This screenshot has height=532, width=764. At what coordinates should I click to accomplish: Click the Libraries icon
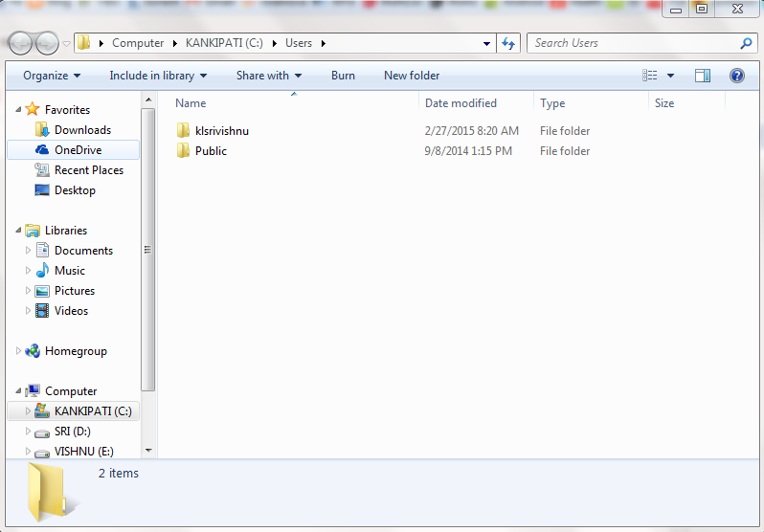(33, 230)
